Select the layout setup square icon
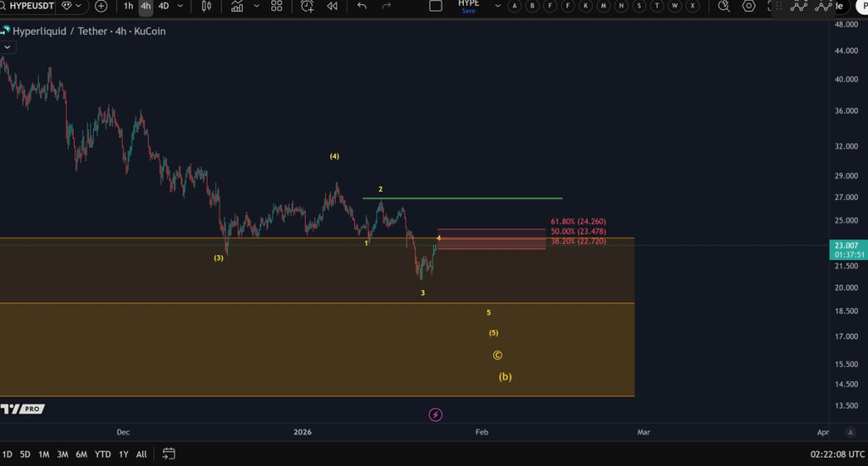The width and height of the screenshot is (868, 466). (x=436, y=6)
